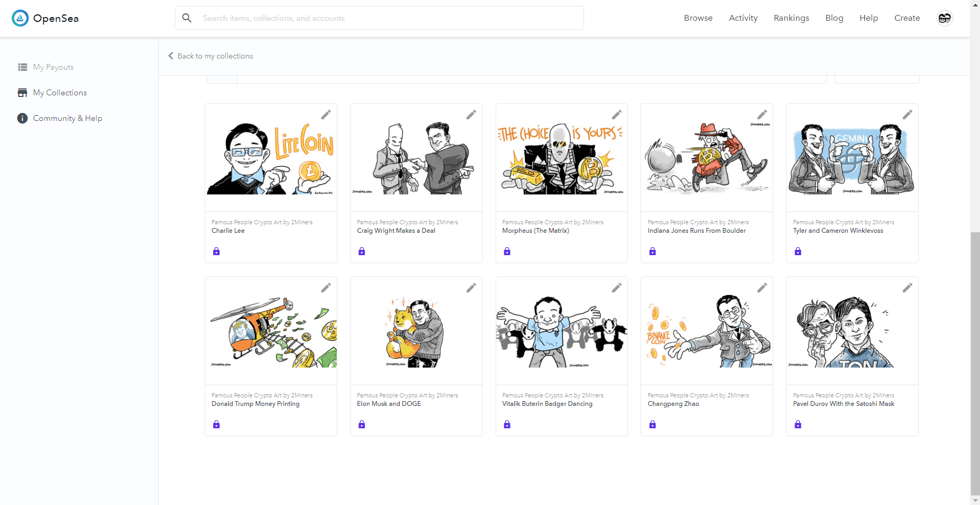Open Donald Trump Money Printing thumbnail
Viewport: 980px width, 505px height.
(x=271, y=331)
